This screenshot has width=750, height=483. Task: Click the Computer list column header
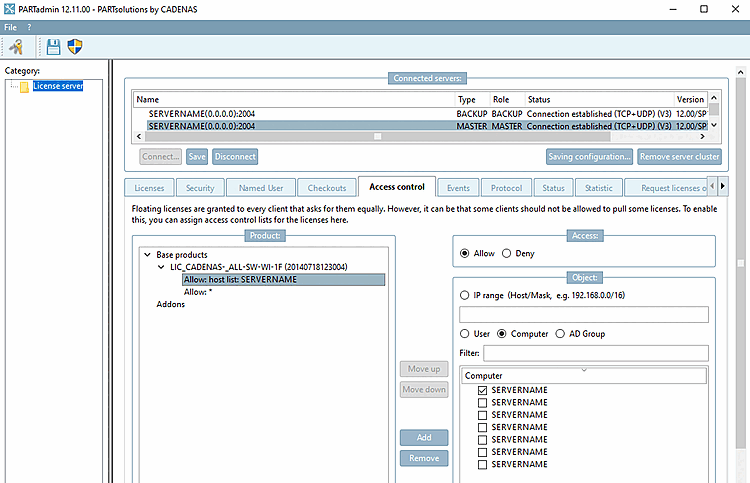click(584, 376)
